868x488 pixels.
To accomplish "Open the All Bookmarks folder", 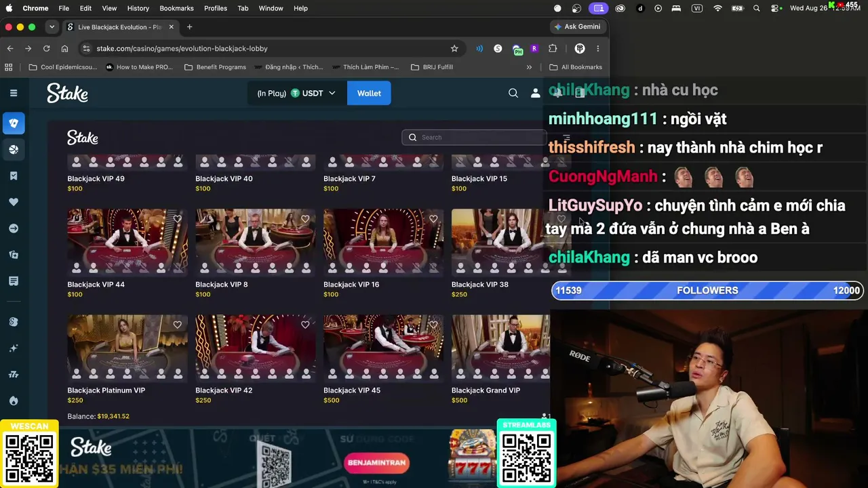I will [x=576, y=67].
